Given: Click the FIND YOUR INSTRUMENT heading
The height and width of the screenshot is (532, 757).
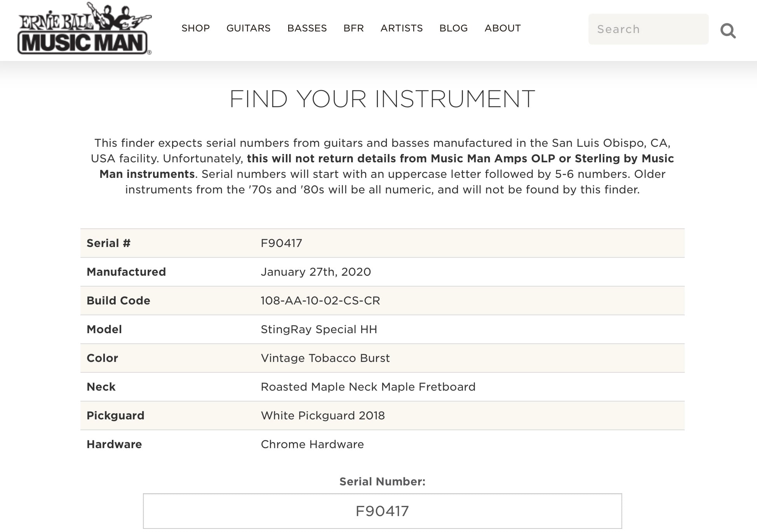Looking at the screenshot, I should (x=382, y=99).
